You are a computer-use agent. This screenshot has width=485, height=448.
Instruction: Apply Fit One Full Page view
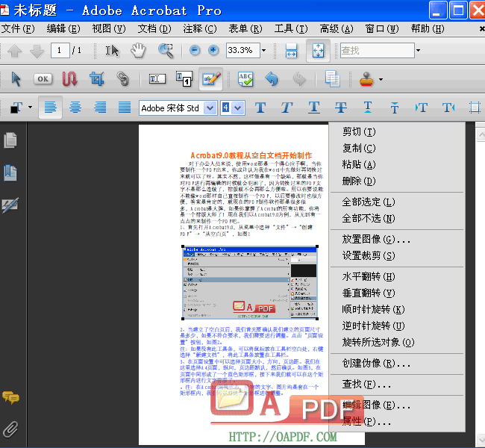[318, 51]
